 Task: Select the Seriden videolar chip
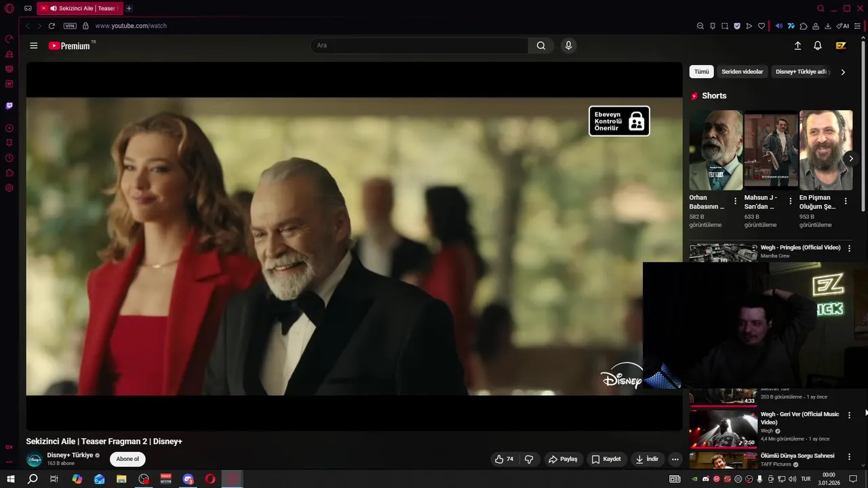[x=742, y=72]
